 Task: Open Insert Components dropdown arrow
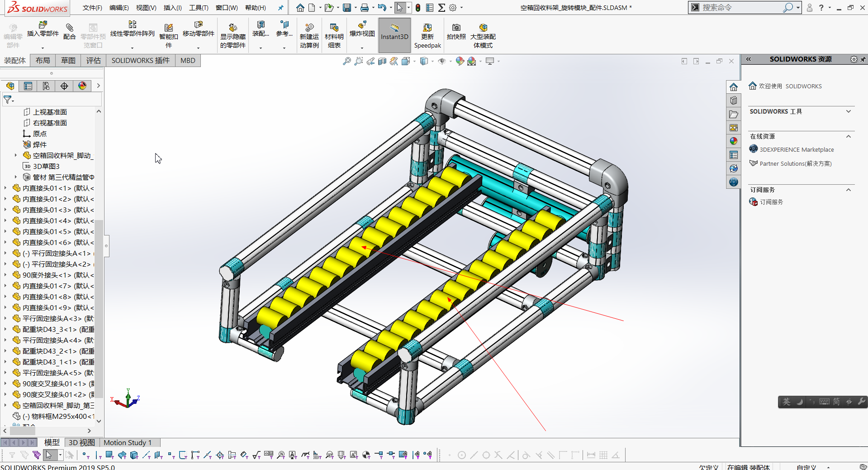tap(43, 48)
